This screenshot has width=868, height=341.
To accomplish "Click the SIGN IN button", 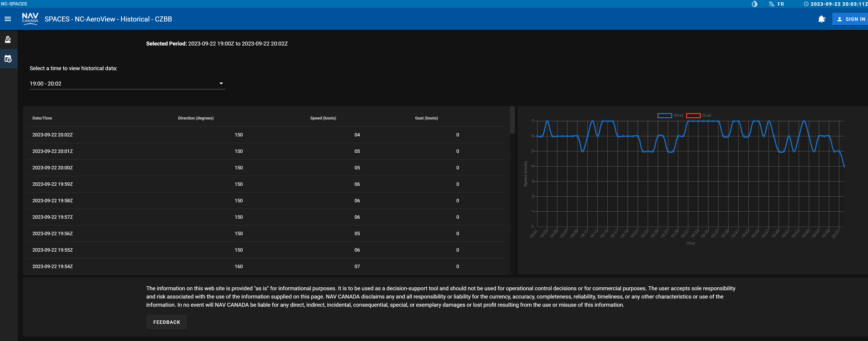I will pos(850,19).
